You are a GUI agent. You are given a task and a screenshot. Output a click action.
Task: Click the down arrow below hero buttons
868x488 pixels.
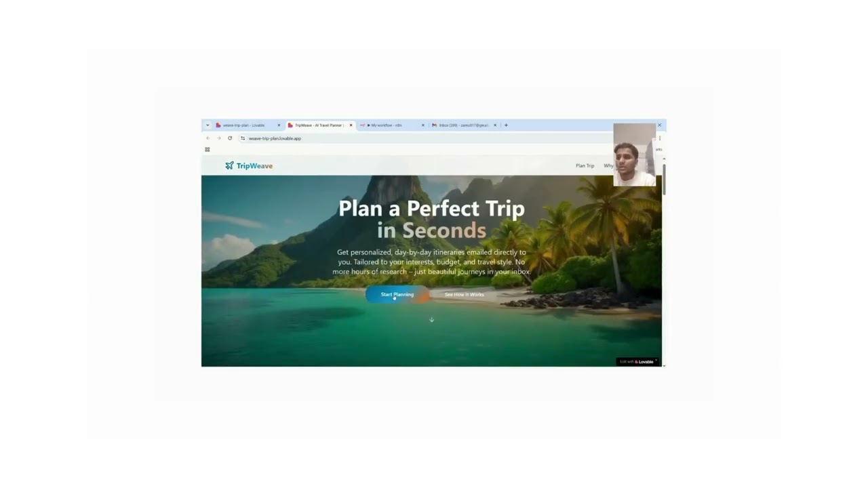tap(431, 319)
